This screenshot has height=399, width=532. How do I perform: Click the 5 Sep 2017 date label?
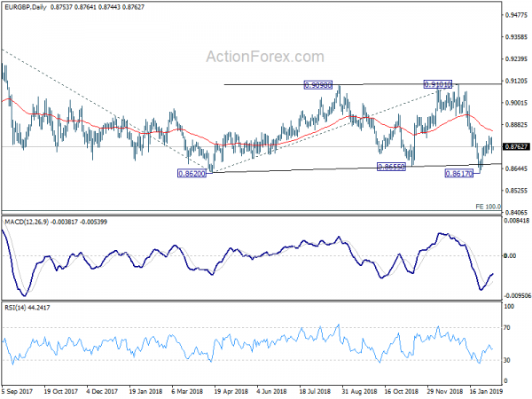pyautogui.click(x=17, y=391)
